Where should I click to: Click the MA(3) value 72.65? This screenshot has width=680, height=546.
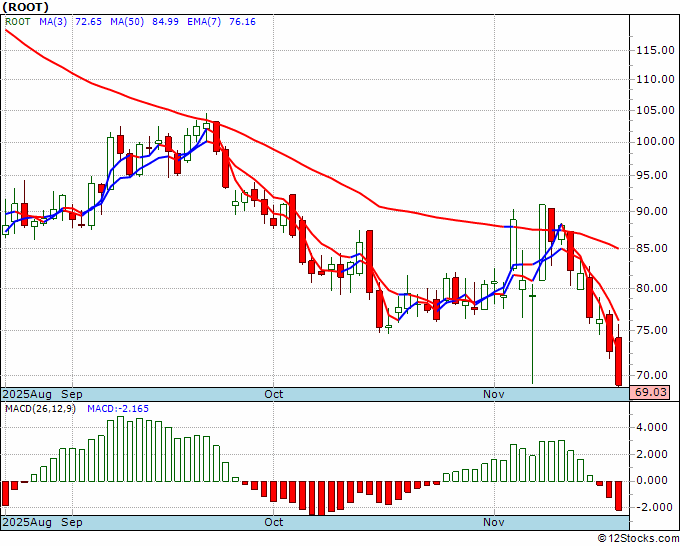click(88, 22)
